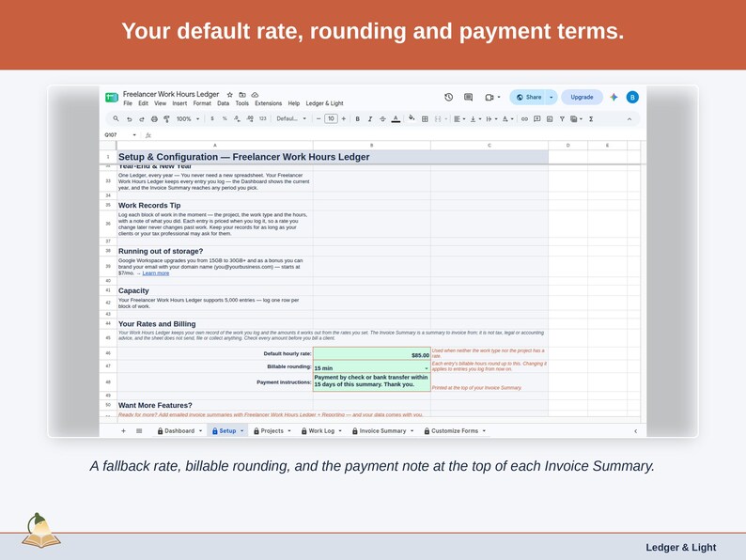This screenshot has width=746, height=560.
Task: Switch to the Work Log sheet tab
Action: pos(321,430)
